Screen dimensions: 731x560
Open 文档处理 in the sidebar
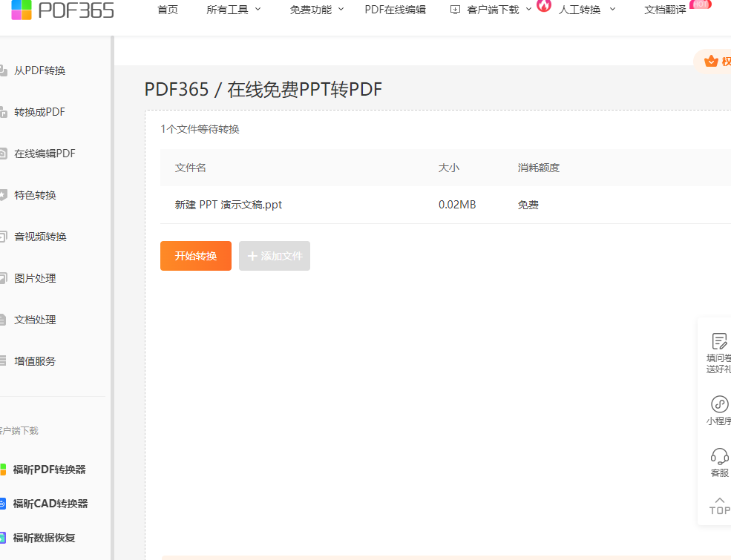pos(35,320)
